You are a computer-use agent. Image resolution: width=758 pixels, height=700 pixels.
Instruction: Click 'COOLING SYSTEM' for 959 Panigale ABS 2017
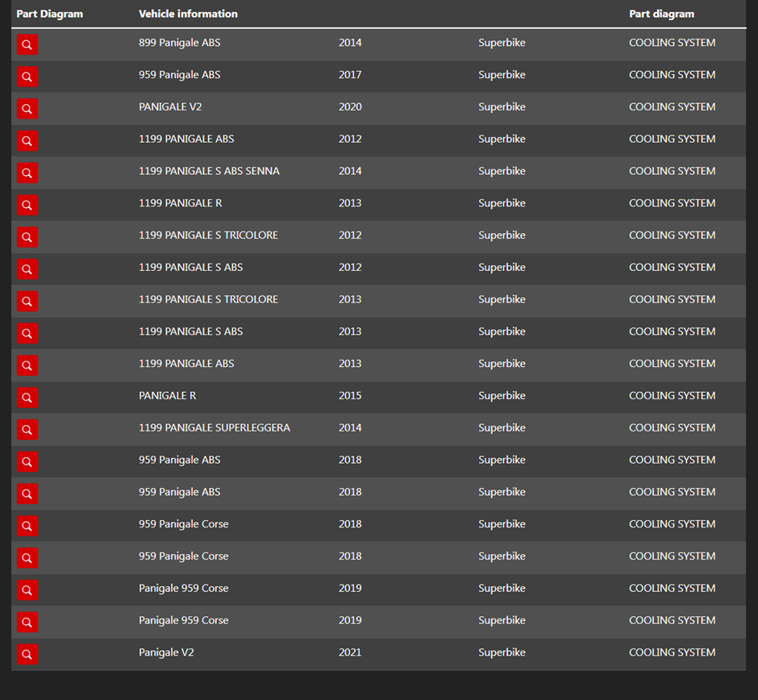pyautogui.click(x=672, y=75)
